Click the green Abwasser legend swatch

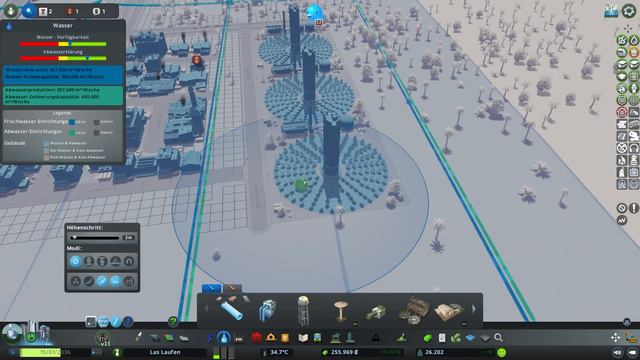[x=72, y=133]
